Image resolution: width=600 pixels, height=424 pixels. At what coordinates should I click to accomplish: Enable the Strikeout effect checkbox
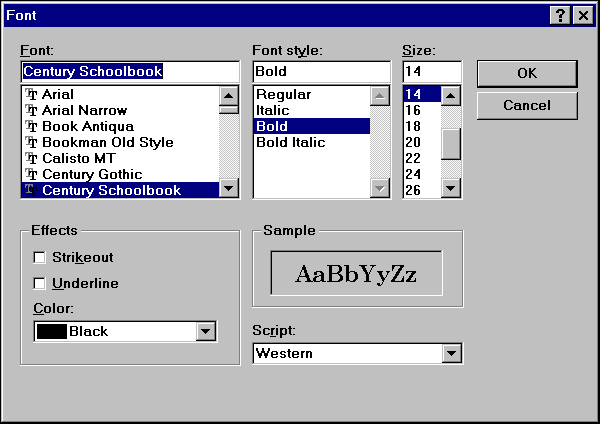(x=41, y=257)
